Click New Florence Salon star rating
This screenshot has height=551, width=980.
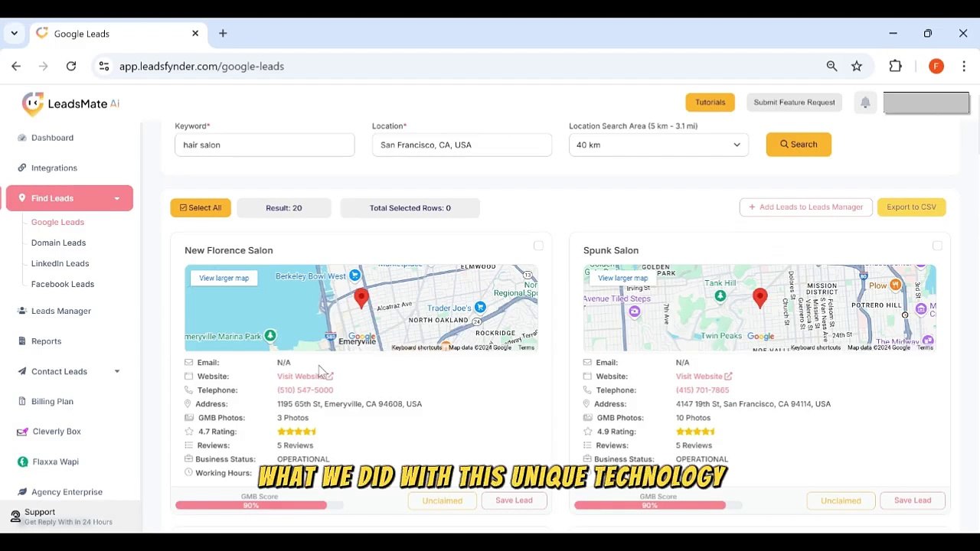click(297, 432)
